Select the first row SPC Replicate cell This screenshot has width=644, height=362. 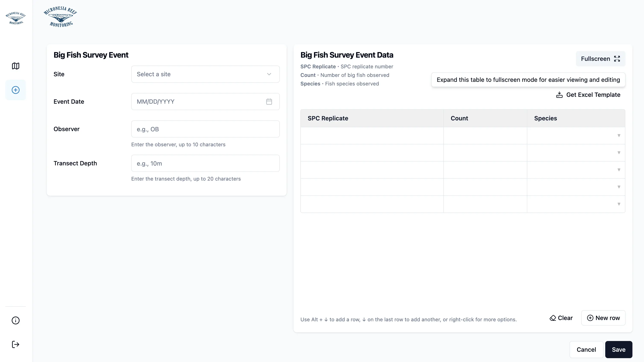pos(372,136)
